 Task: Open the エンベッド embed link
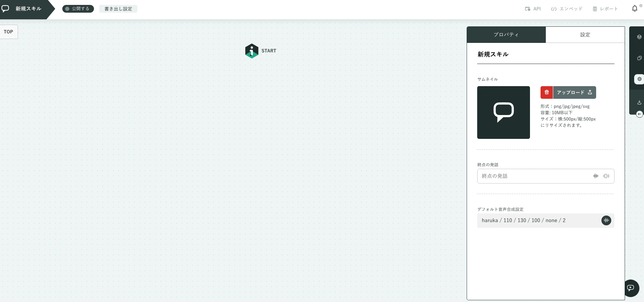click(567, 9)
